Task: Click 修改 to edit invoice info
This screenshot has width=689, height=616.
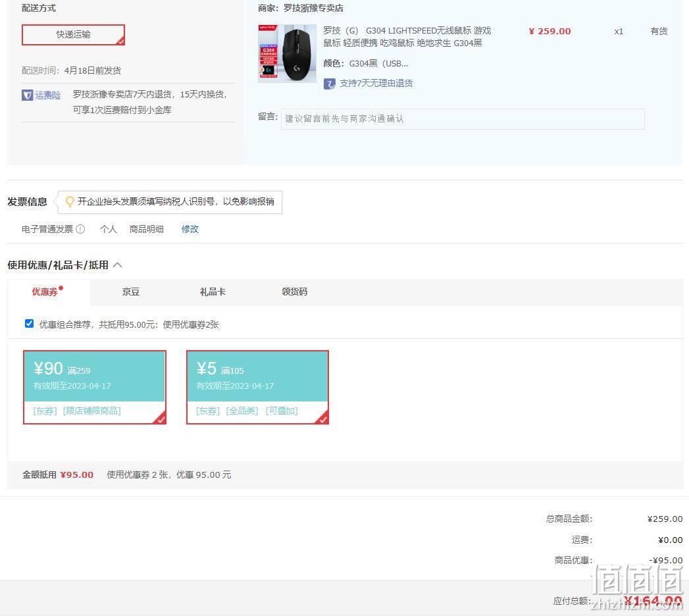Action: pos(190,229)
